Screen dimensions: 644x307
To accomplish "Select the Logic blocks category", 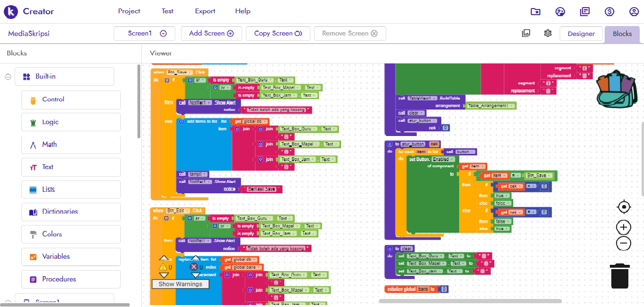I will [71, 122].
